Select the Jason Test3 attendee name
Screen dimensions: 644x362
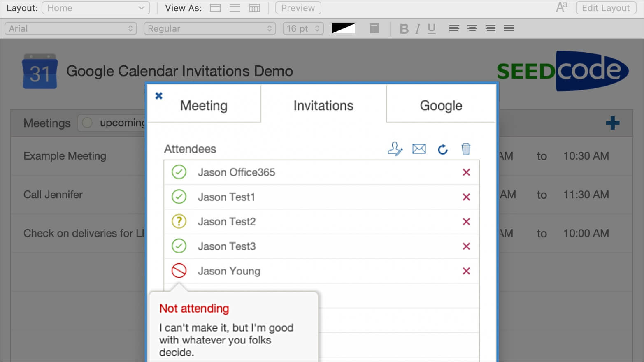[227, 246]
